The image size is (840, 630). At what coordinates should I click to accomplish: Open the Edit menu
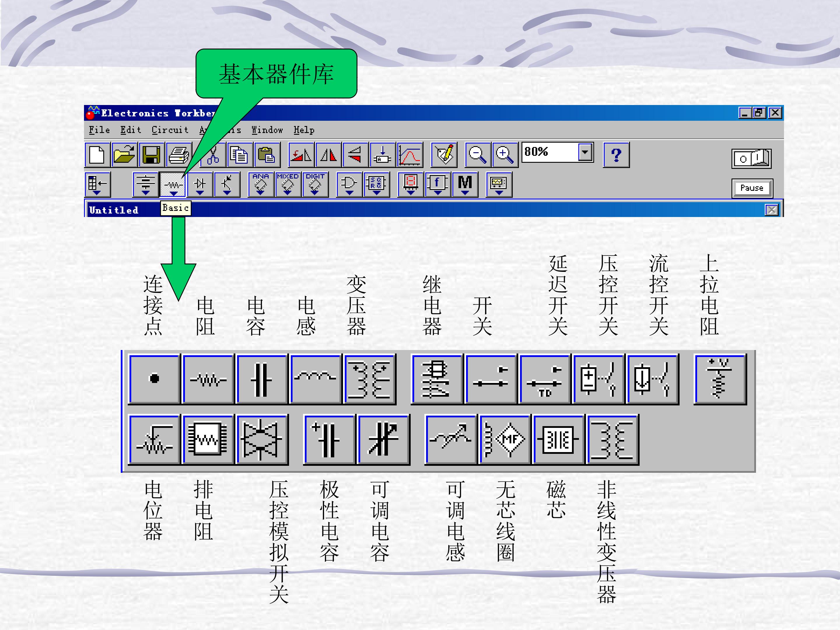tap(131, 130)
